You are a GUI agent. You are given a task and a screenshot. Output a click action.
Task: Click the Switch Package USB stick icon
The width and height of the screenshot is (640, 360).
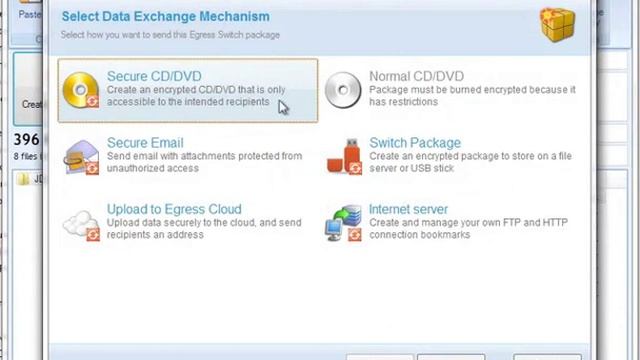344,156
